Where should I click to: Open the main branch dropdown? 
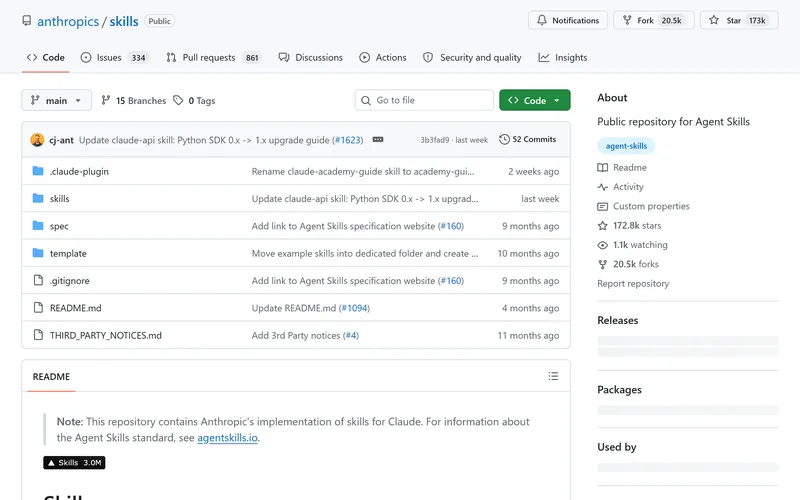(x=57, y=100)
